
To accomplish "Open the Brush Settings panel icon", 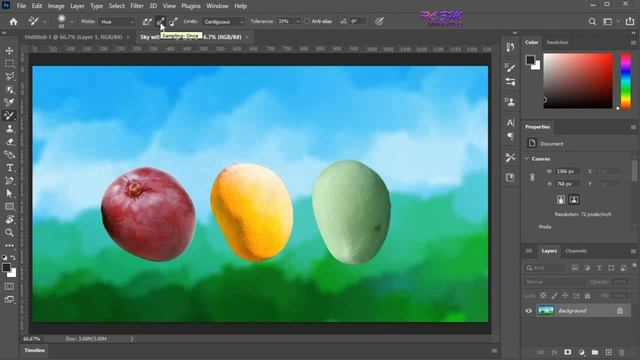I will [510, 67].
